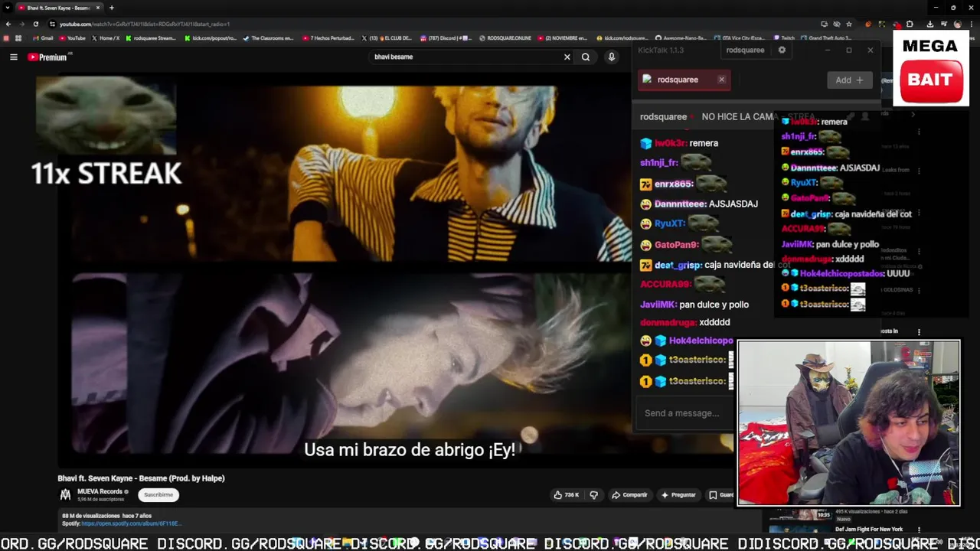Like the video with thumbs up 736 K
This screenshot has height=551, width=980.
click(x=567, y=495)
